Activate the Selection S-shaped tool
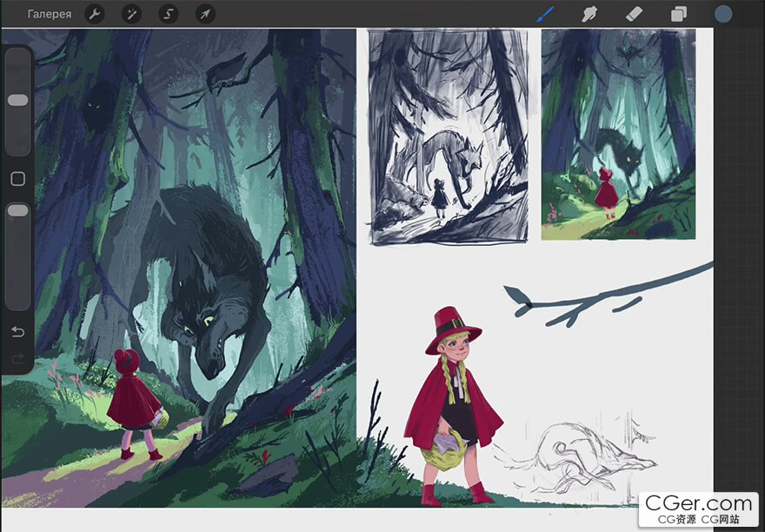This screenshot has width=765, height=532. click(169, 14)
